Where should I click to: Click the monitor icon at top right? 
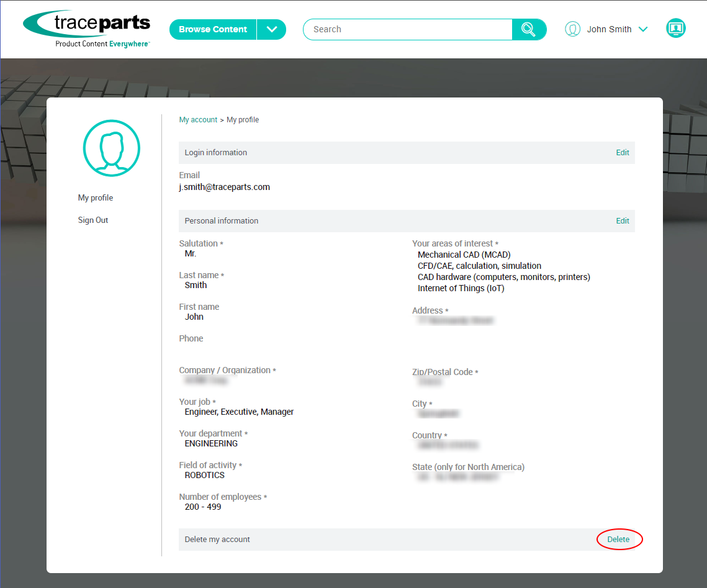coord(675,29)
